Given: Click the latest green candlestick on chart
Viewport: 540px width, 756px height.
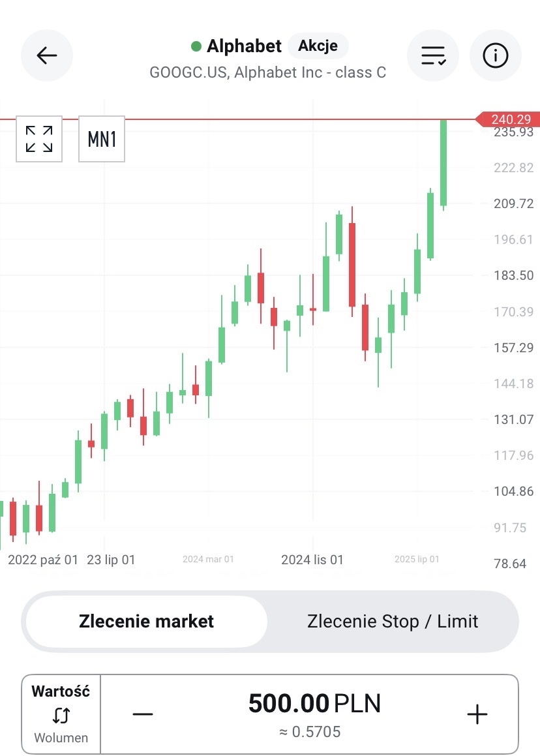Looking at the screenshot, I should point(443,163).
